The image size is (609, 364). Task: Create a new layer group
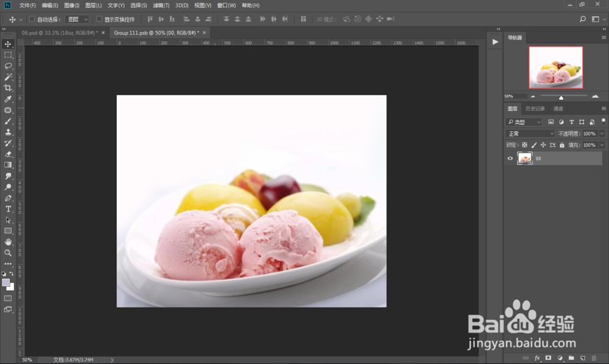(571, 358)
